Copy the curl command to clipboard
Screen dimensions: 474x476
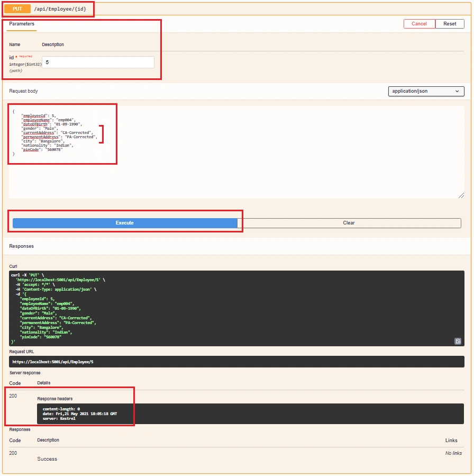pos(458,341)
